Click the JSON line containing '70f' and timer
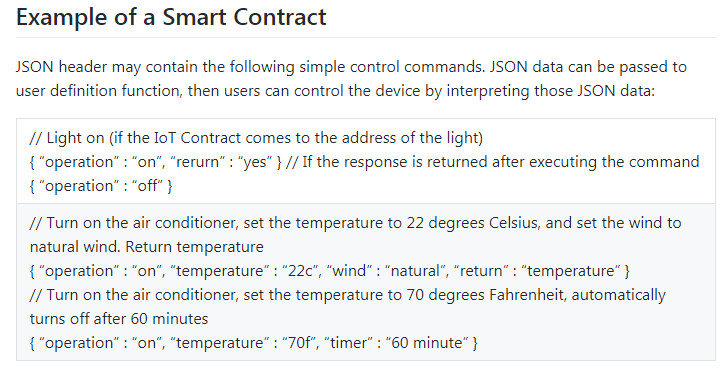This screenshot has width=720, height=377. click(253, 343)
